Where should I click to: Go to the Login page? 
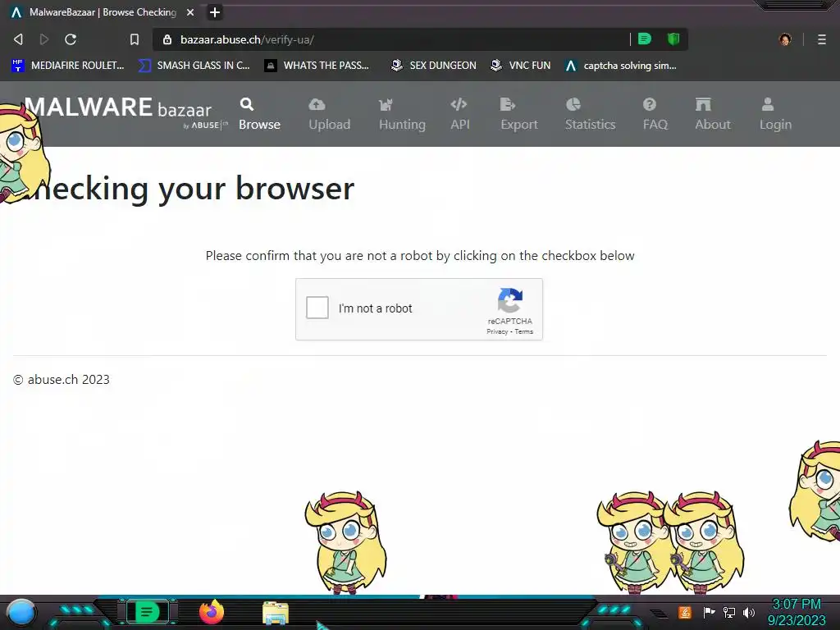(x=774, y=113)
